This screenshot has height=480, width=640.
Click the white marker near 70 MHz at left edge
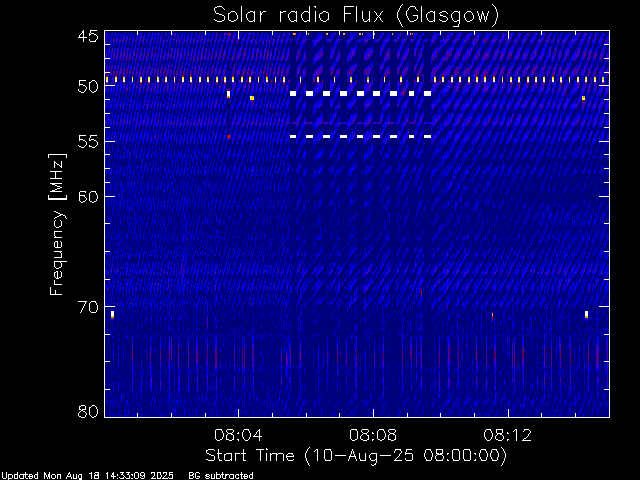112,314
